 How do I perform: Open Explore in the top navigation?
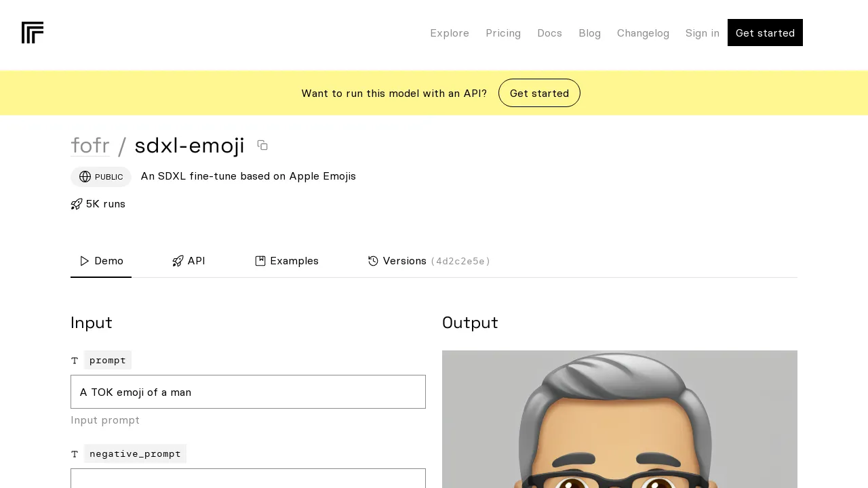(450, 33)
